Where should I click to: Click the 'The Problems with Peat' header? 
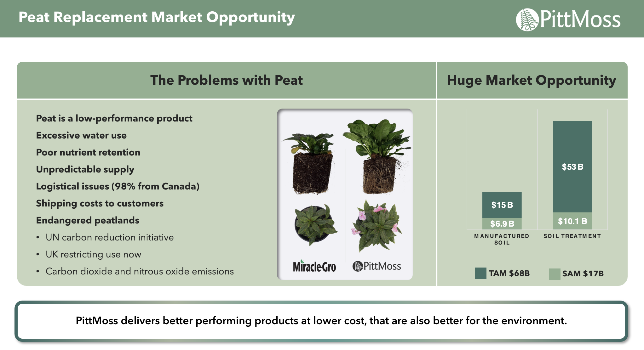coord(226,80)
